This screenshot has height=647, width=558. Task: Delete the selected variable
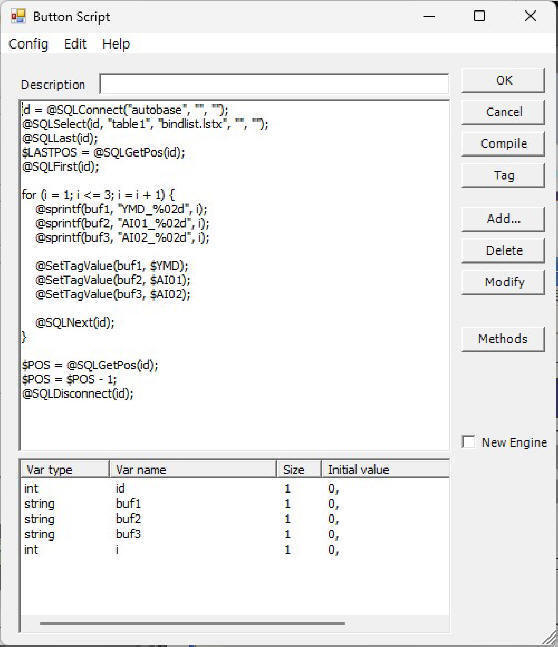coord(503,250)
